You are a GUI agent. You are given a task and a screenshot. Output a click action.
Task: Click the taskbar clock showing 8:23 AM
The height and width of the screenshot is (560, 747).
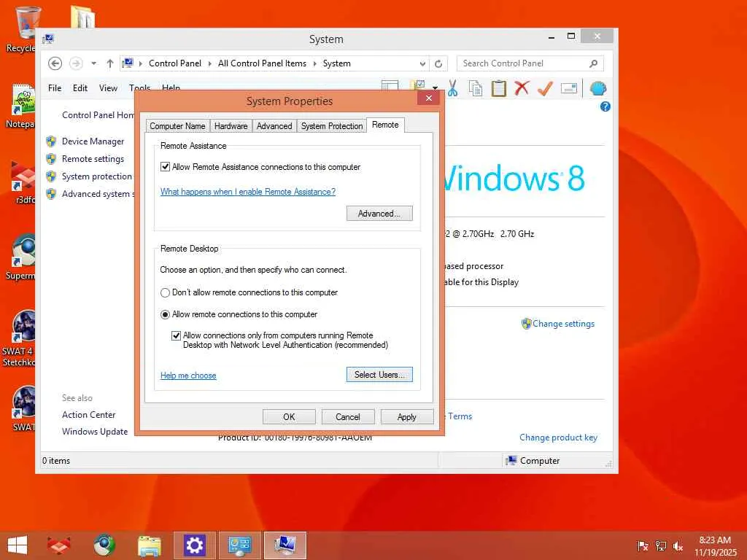point(715,546)
